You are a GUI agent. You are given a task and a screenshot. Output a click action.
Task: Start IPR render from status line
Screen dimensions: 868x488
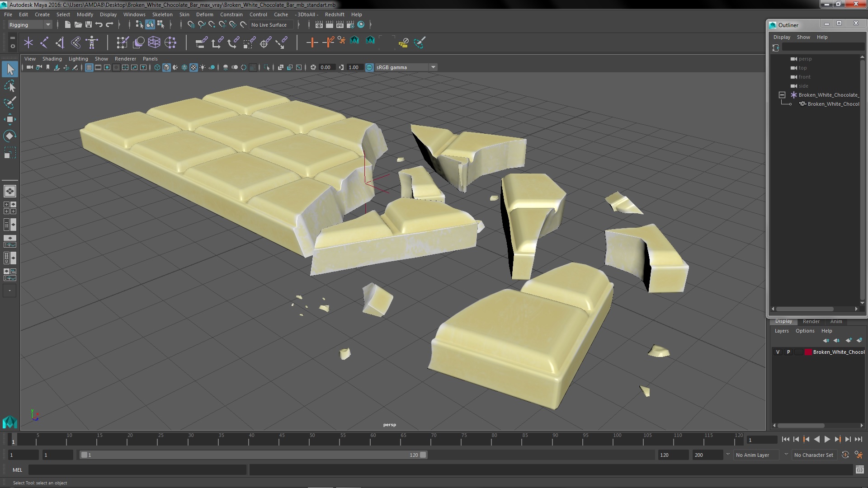tap(340, 25)
